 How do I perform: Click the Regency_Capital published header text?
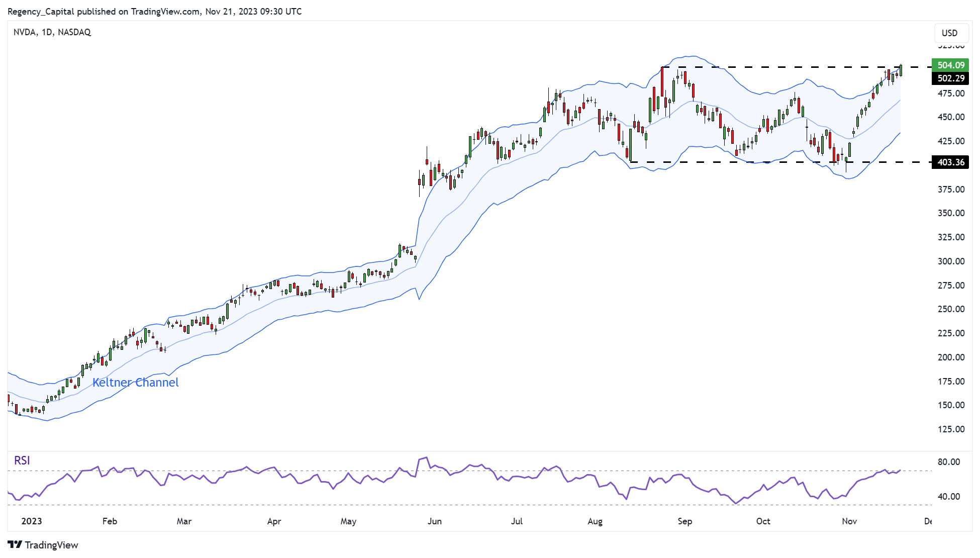pyautogui.click(x=154, y=11)
